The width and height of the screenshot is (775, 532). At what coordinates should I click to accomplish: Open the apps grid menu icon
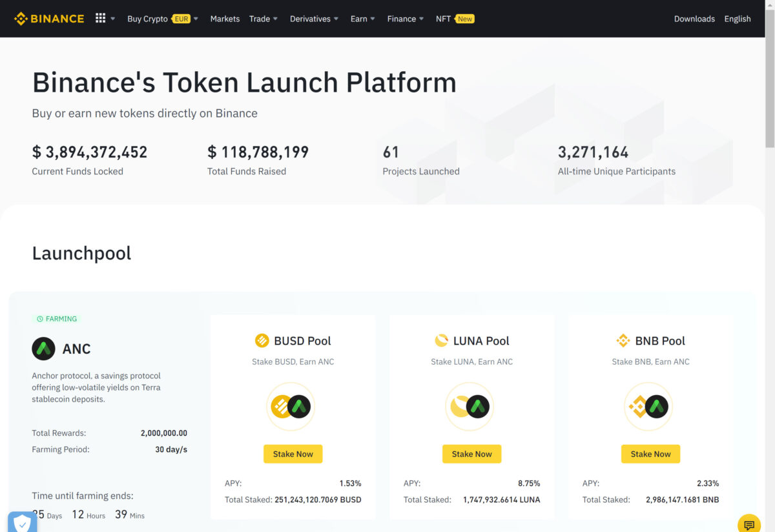100,18
